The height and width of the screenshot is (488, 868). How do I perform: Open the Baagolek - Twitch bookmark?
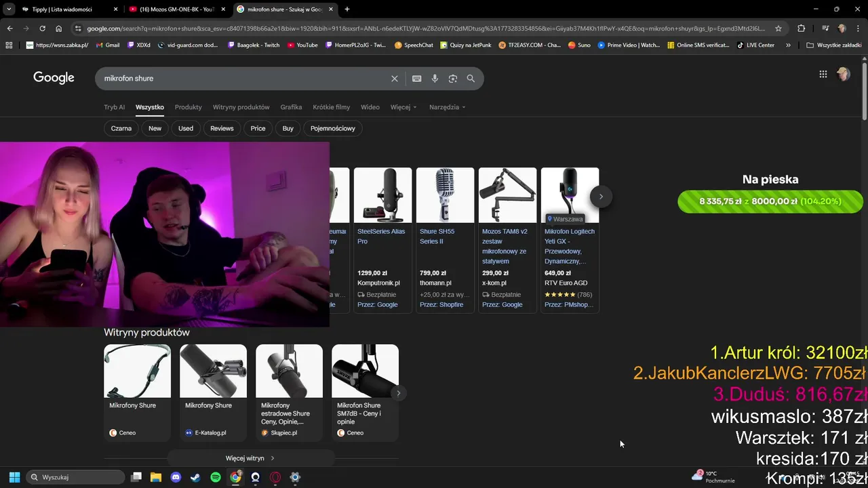click(x=254, y=45)
